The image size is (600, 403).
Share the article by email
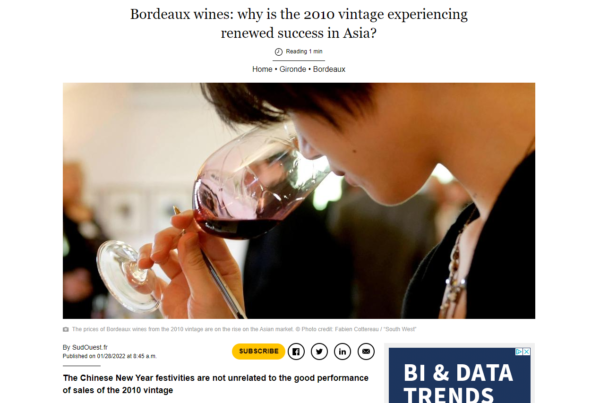click(x=366, y=351)
